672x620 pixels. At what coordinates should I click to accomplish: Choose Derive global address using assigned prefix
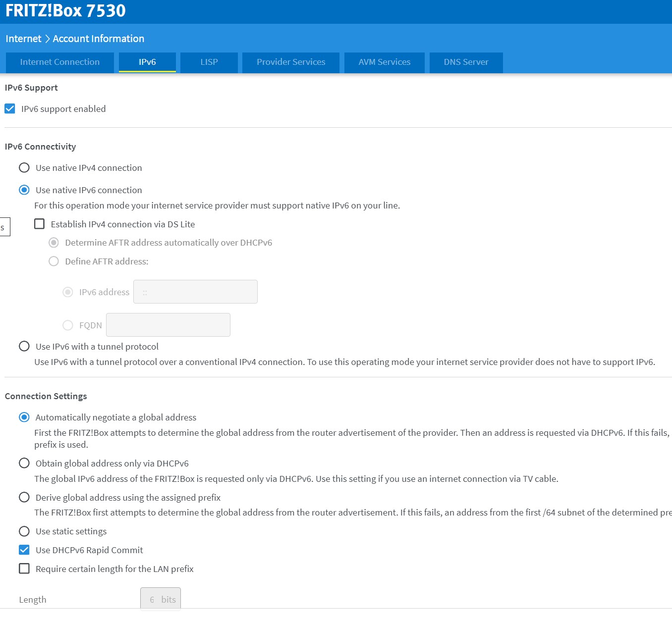coord(24,497)
